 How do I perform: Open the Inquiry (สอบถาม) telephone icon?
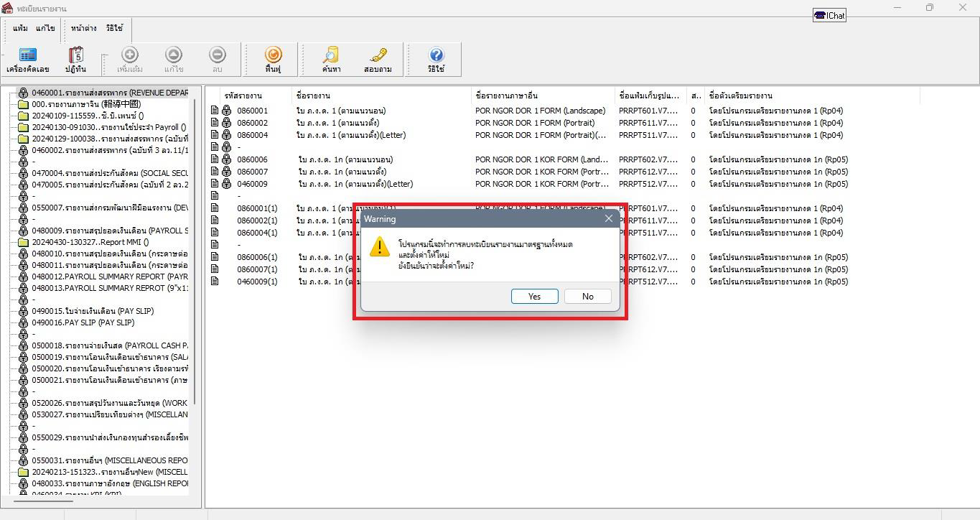(378, 55)
